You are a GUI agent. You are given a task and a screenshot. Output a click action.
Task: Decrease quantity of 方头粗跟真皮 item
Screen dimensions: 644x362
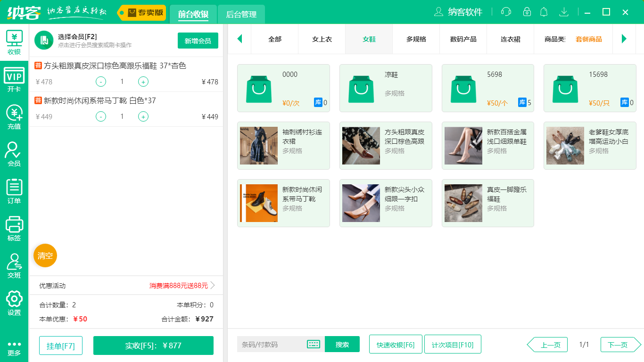click(101, 82)
